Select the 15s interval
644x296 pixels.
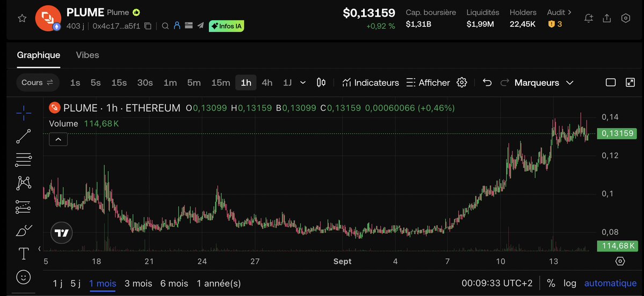pos(119,83)
